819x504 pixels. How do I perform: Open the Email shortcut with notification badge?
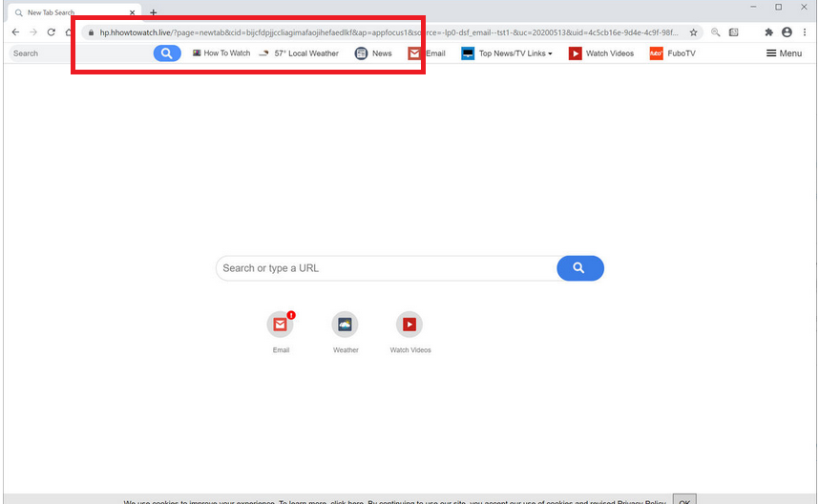click(x=281, y=325)
